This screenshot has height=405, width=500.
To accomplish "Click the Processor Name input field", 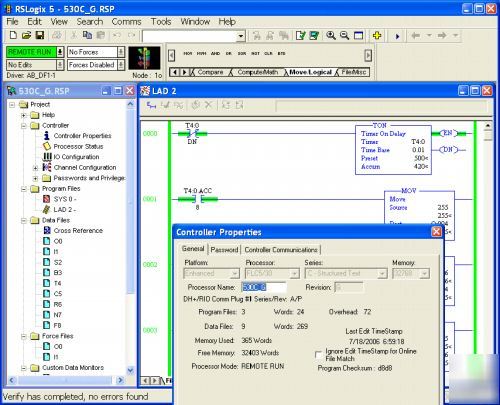I will (x=263, y=287).
